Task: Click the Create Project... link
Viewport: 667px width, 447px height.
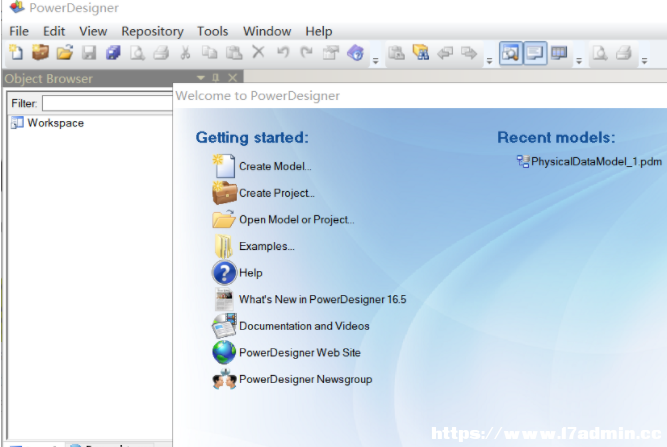Action: click(x=277, y=193)
